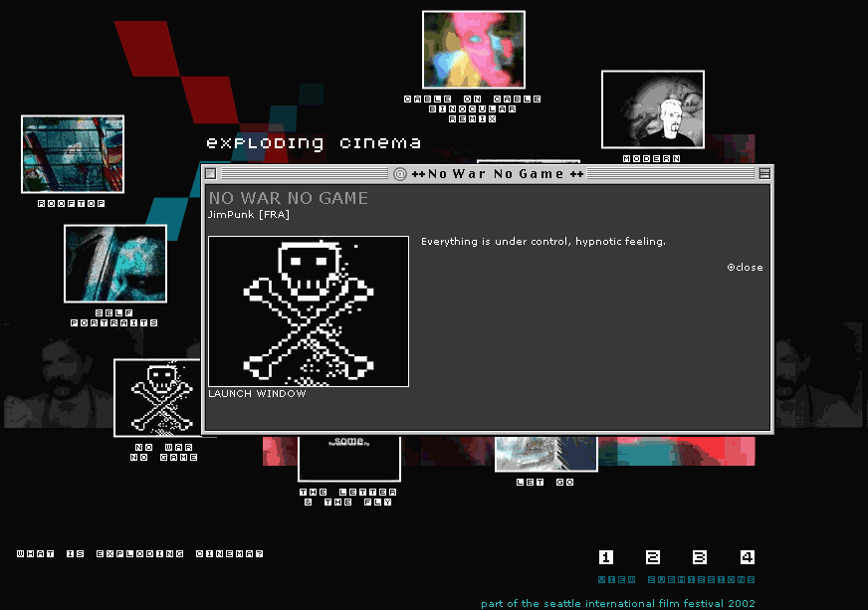Go to submissions page 2

[x=653, y=557]
